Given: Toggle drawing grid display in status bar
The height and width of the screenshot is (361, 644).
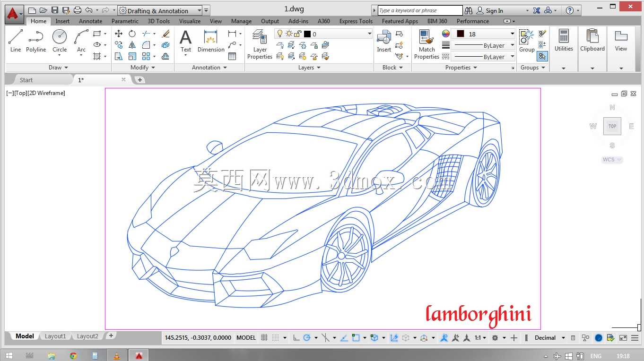Looking at the screenshot, I should click(264, 337).
